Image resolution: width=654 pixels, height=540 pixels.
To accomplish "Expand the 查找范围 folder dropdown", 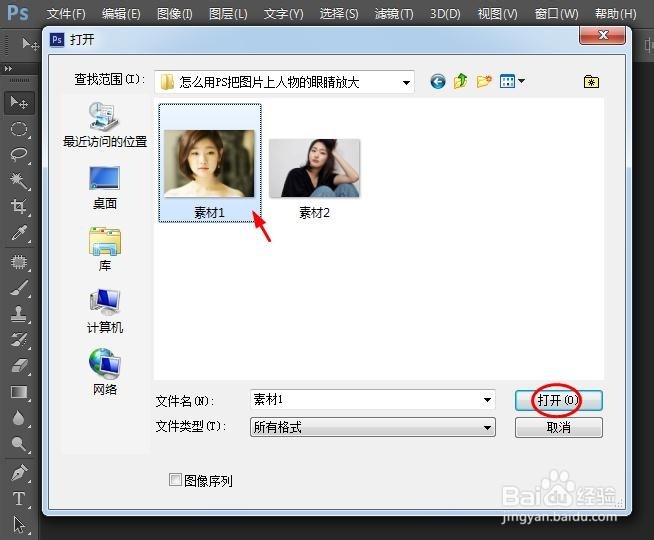I will pos(406,82).
